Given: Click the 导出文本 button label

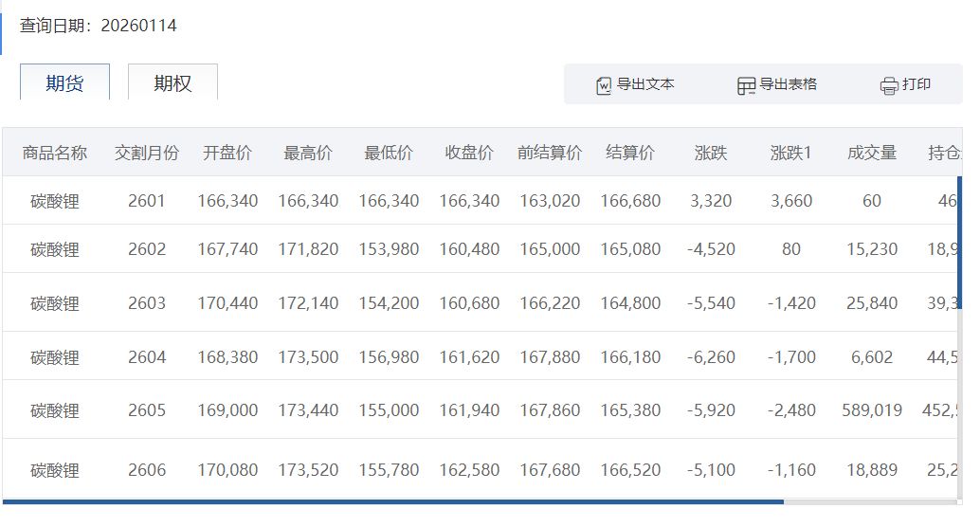Looking at the screenshot, I should pyautogui.click(x=645, y=84).
